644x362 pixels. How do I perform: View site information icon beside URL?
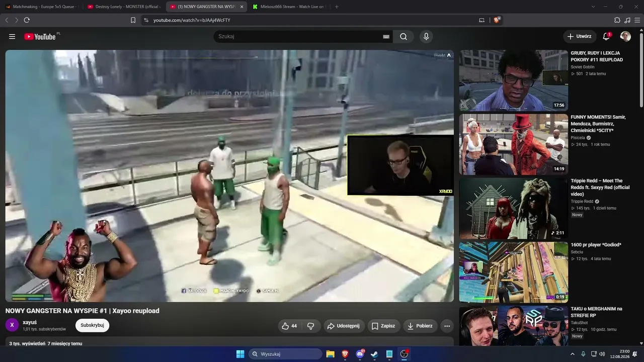[x=146, y=20]
